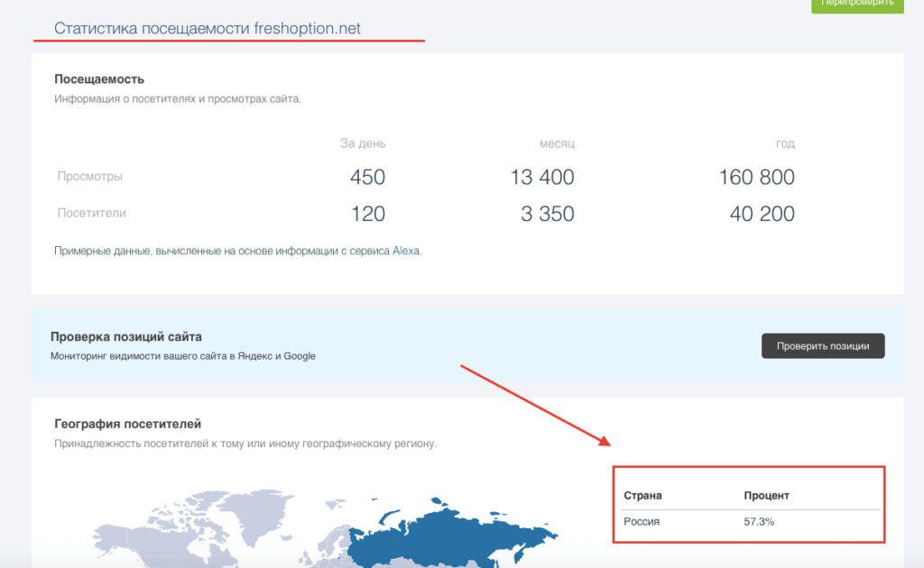Open the Alexa service link

406,252
